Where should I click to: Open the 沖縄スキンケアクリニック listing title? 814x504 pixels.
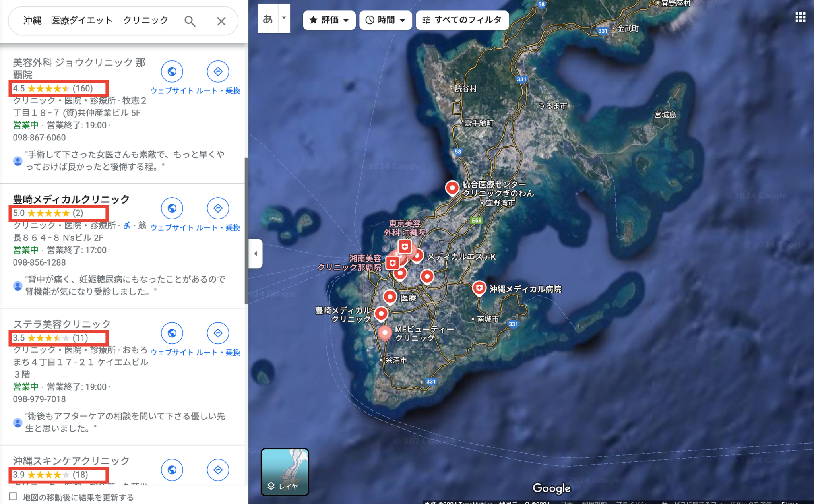point(72,461)
